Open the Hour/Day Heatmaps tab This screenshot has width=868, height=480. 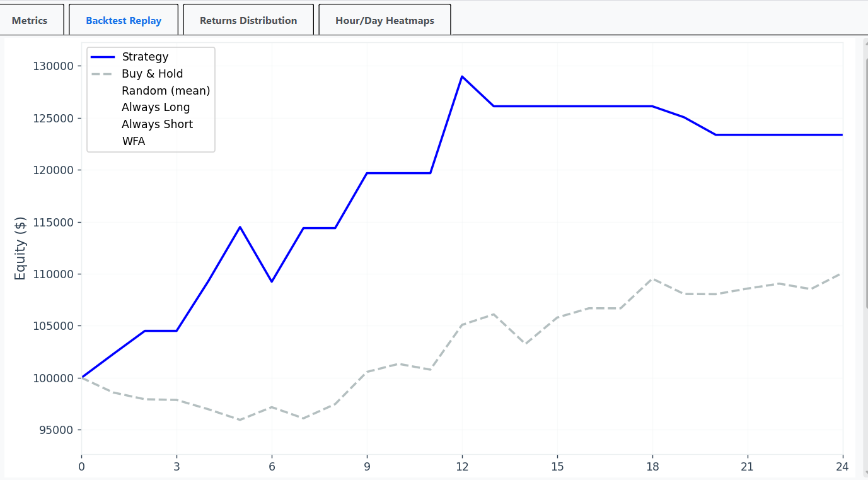(x=385, y=20)
